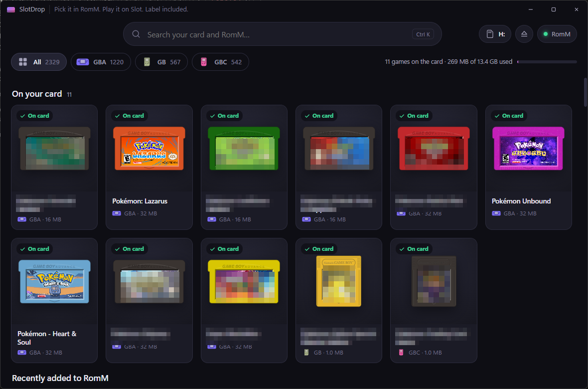Viewport: 588px width, 389px height.
Task: Select the GBC 542 filter tab
Action: (220, 62)
